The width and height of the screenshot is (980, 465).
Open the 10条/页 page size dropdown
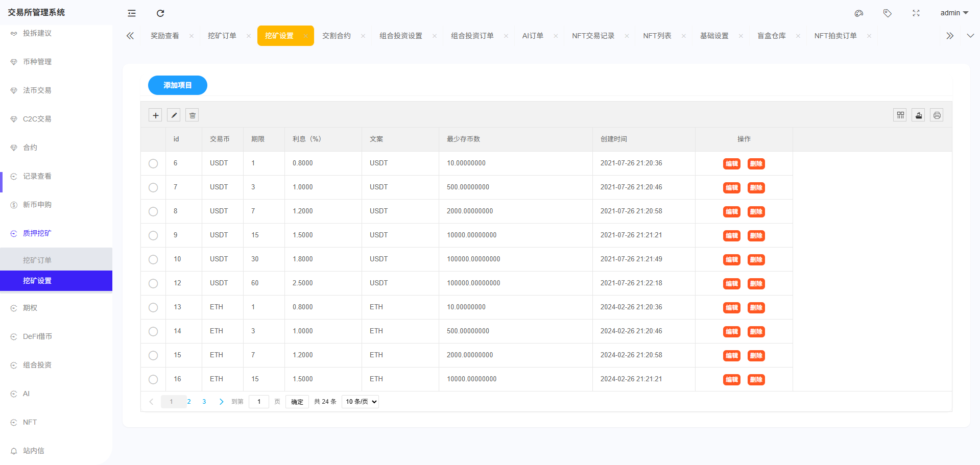click(360, 401)
